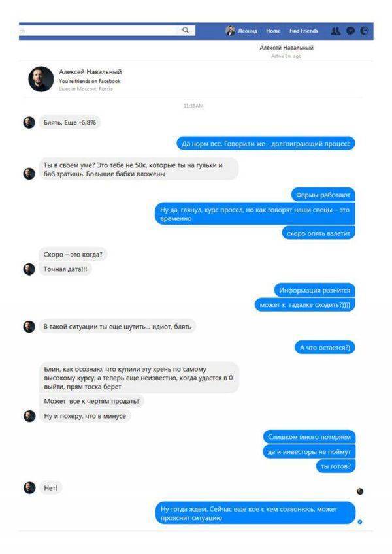Click the avatar beside the first incoming message
392x554 pixels.
coord(29,123)
